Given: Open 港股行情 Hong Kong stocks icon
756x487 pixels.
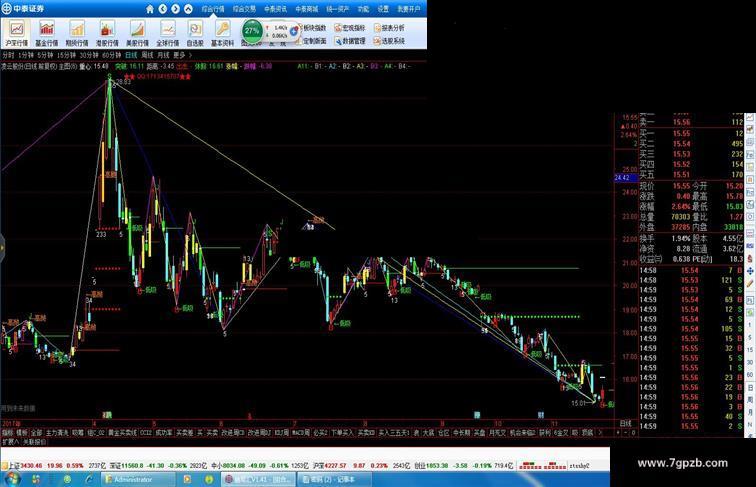Looking at the screenshot, I should click(107, 33).
